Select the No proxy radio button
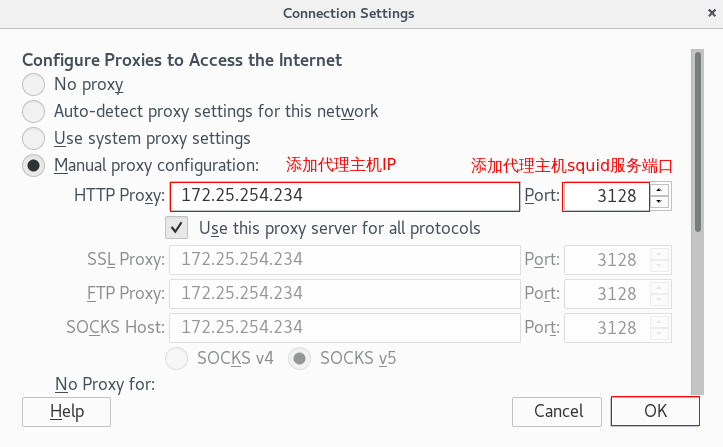 (34, 85)
